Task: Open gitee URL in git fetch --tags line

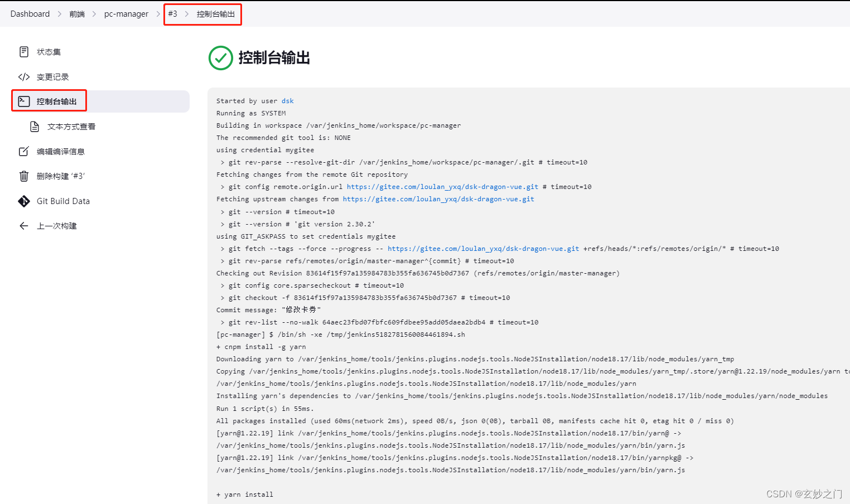Action: point(484,249)
